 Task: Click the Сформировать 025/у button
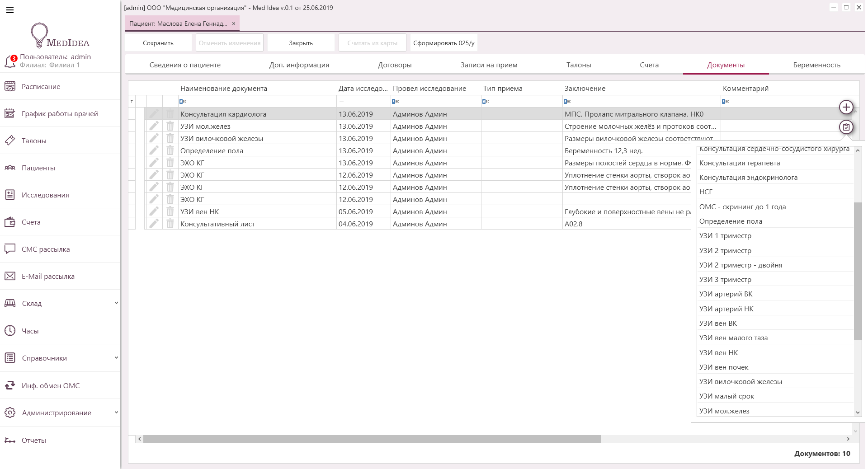click(443, 43)
